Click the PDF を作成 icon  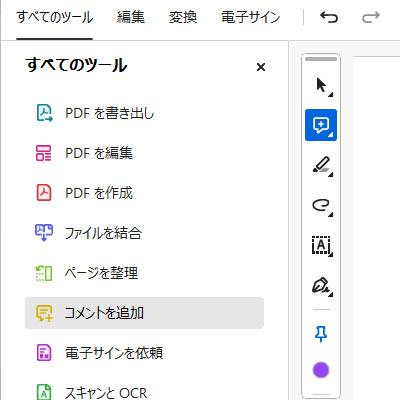pos(44,193)
